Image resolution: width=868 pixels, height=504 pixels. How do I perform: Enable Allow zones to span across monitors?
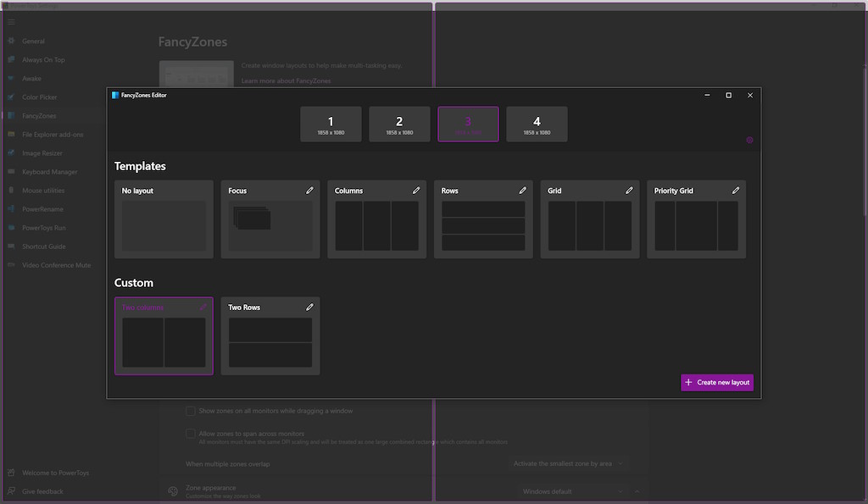pyautogui.click(x=191, y=434)
